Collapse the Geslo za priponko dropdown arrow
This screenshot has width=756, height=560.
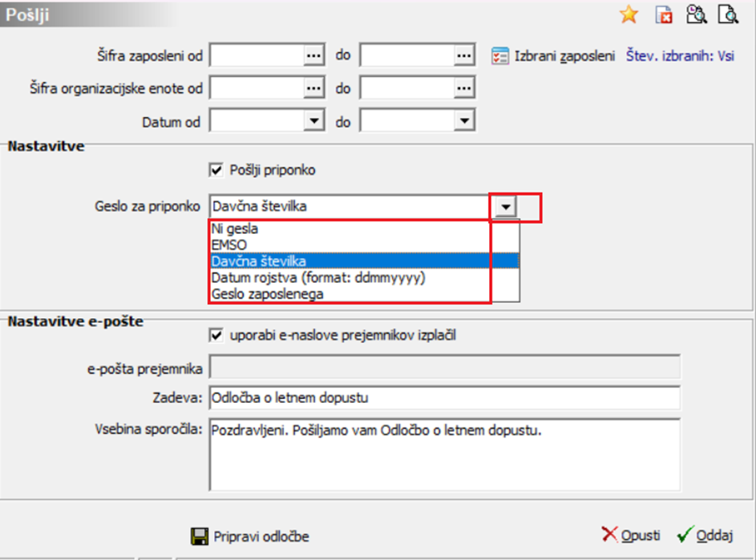505,207
